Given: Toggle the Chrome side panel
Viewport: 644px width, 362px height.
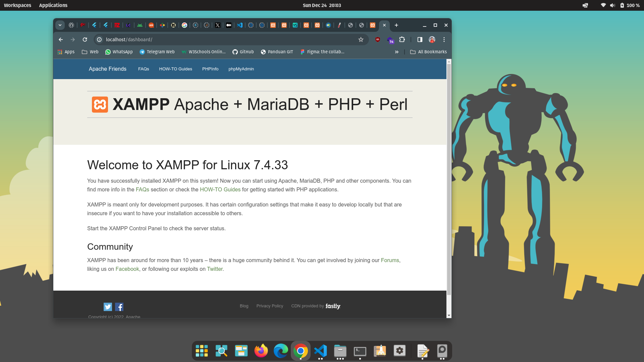Looking at the screenshot, I should tap(420, 40).
